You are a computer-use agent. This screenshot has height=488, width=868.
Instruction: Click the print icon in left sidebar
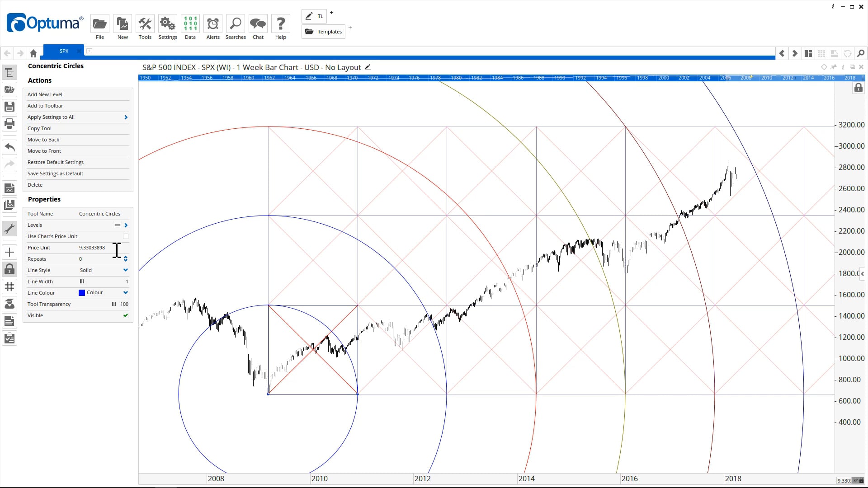(x=9, y=123)
